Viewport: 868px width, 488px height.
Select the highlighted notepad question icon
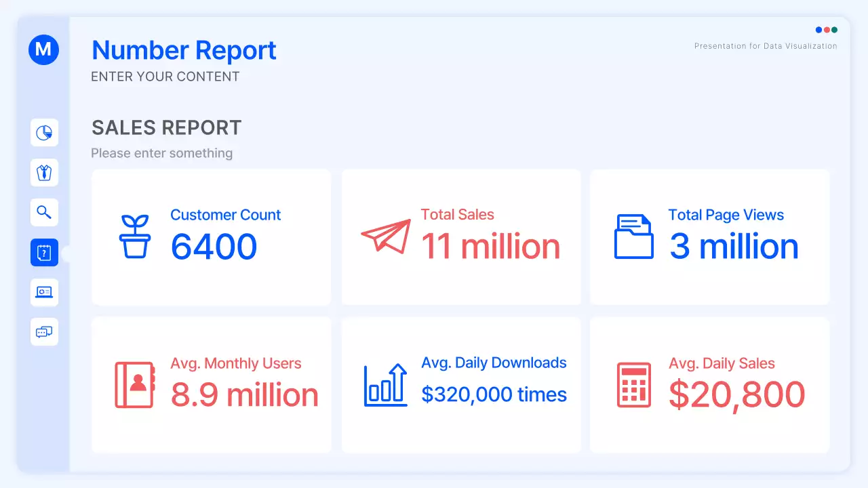pos(44,253)
